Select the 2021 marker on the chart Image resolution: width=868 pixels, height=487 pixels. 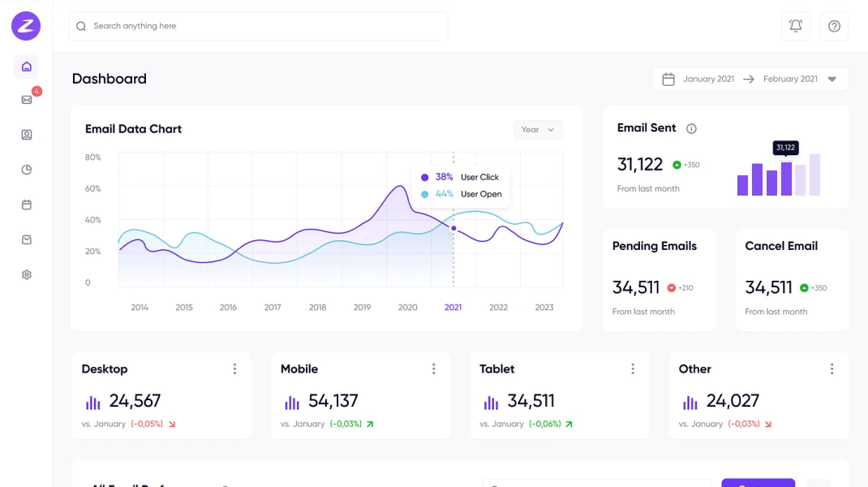(x=453, y=228)
